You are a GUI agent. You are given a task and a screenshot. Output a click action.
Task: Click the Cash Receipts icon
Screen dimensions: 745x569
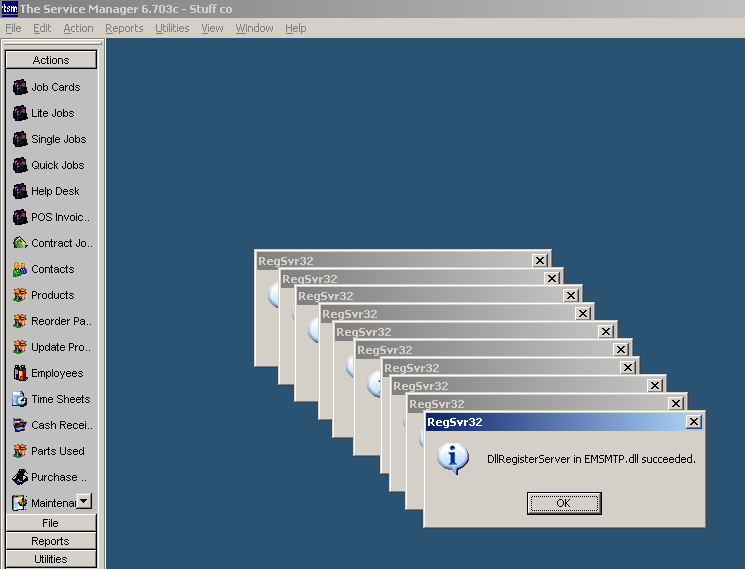pos(20,425)
